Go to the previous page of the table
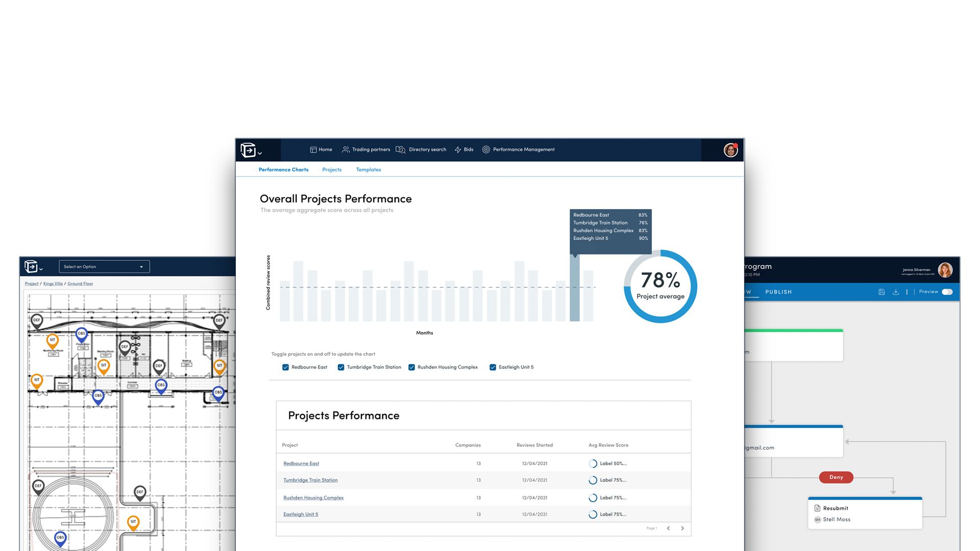 [x=668, y=529]
